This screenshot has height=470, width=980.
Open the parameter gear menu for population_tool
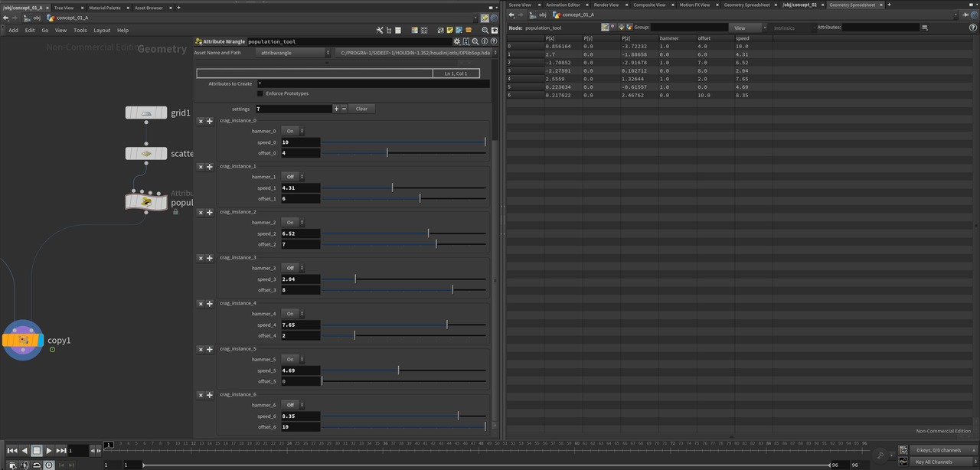tap(457, 41)
